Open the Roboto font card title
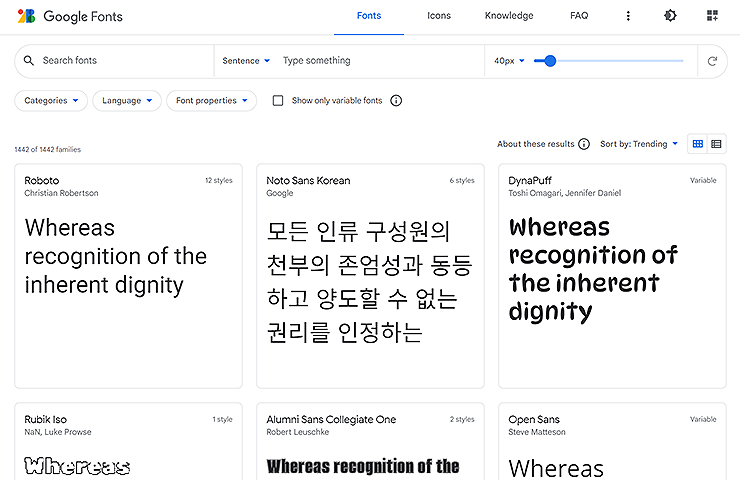Viewport: 740px width, 480px height. (42, 181)
